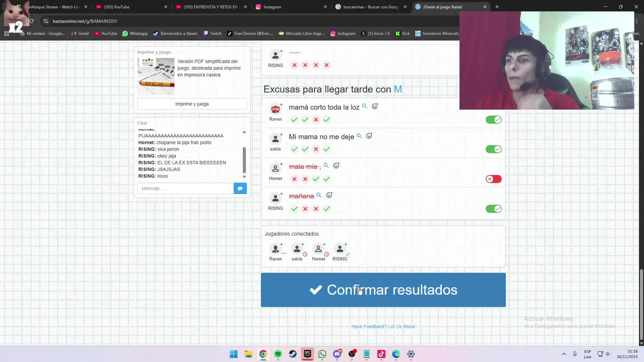Click Hornet's avatar in connected players
The width and height of the screenshot is (644, 362).
coord(318,249)
